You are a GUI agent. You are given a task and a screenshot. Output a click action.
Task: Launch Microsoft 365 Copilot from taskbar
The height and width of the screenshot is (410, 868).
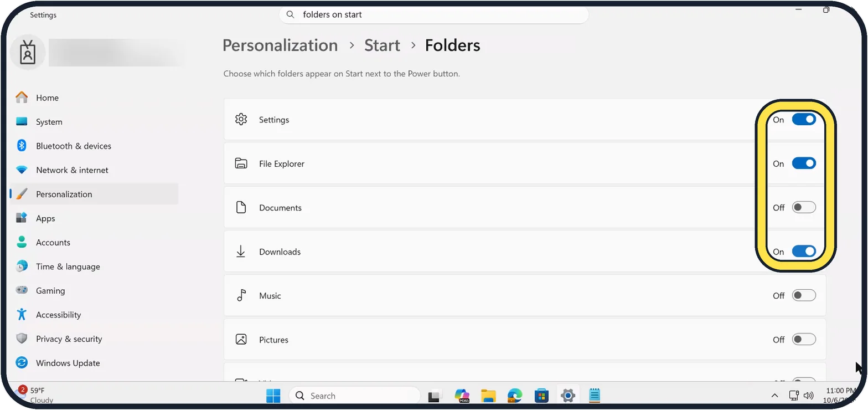462,396
